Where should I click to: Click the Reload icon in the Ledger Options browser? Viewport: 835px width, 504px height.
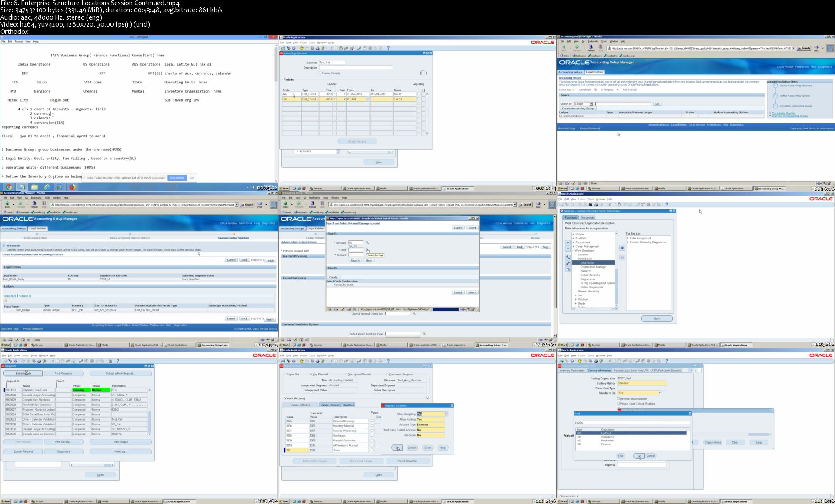(312, 205)
